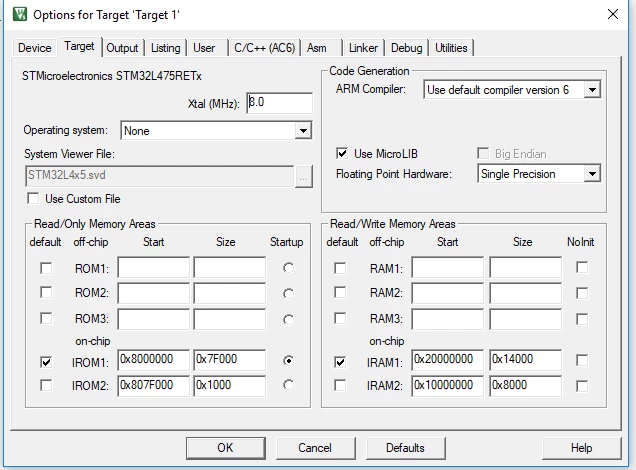Image resolution: width=636 pixels, height=470 pixels.
Task: Edit the IROM1 Size value 0x7F000
Action: click(x=230, y=360)
